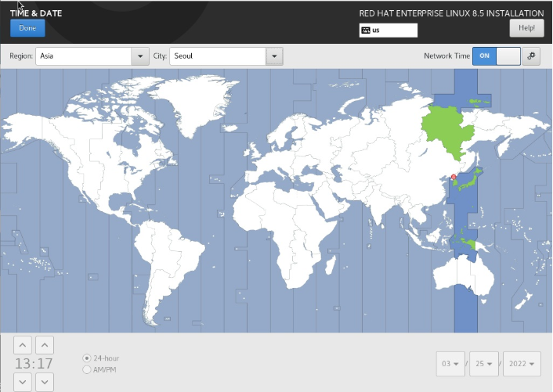Click the Region field showing Asia

coord(84,56)
